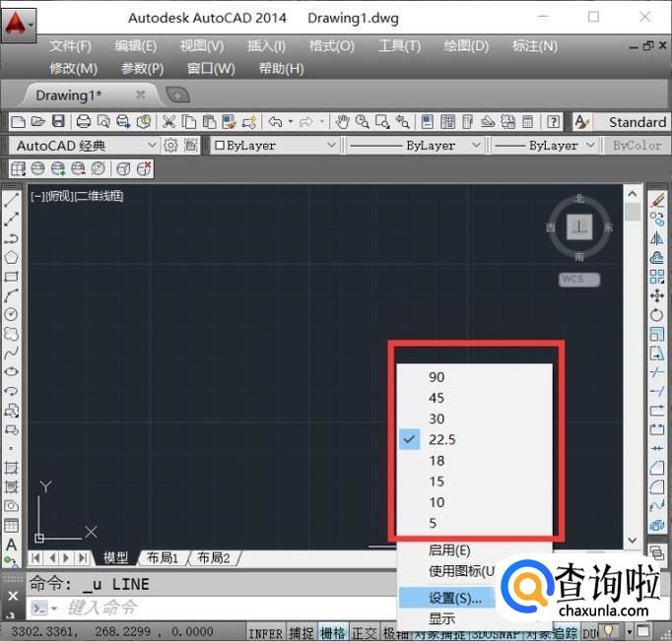Expand the Undo history dropdown arrow
This screenshot has width=672, height=641.
click(291, 122)
